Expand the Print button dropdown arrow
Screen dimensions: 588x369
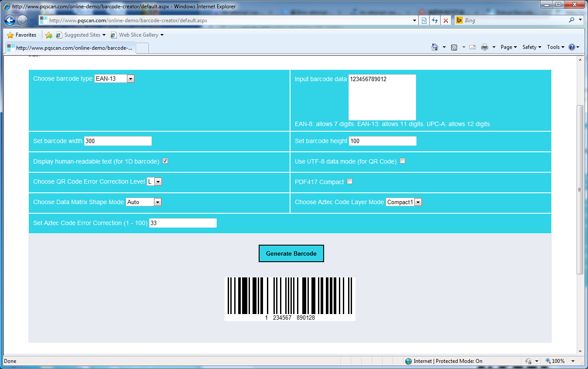point(494,47)
